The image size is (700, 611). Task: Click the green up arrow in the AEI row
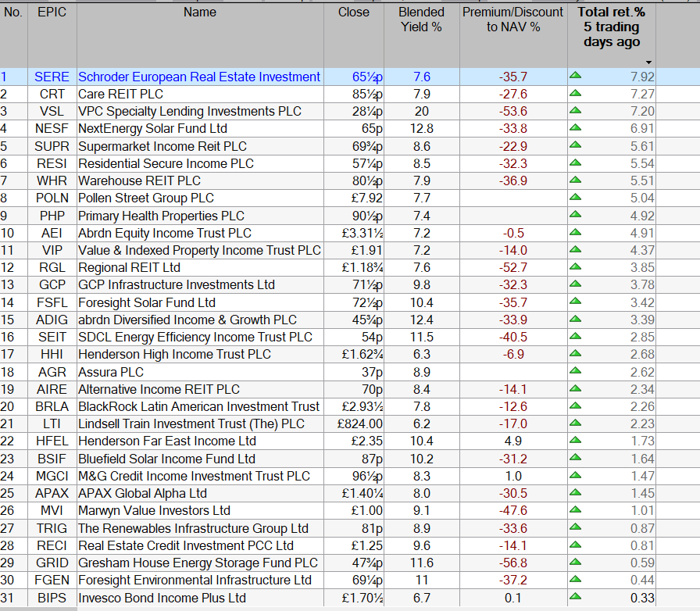coord(576,232)
